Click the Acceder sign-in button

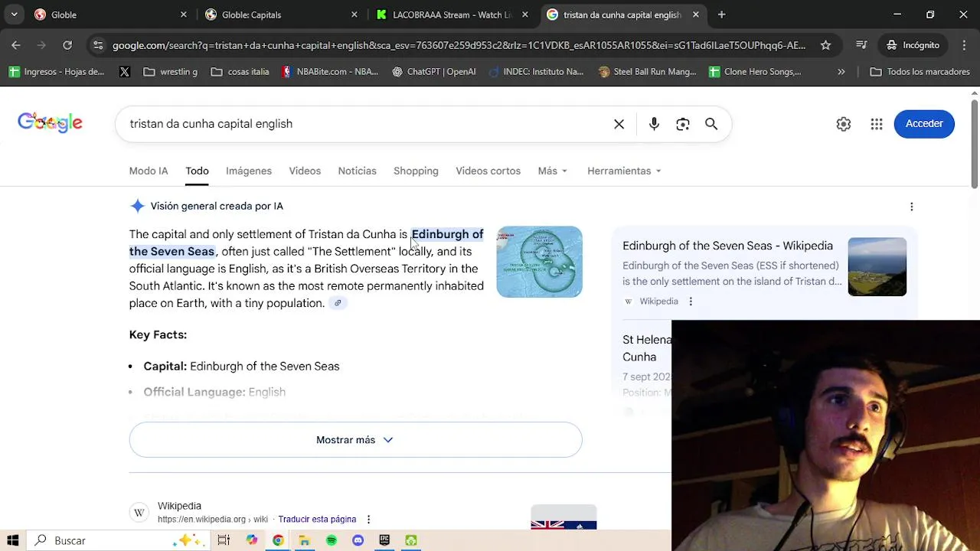(924, 124)
